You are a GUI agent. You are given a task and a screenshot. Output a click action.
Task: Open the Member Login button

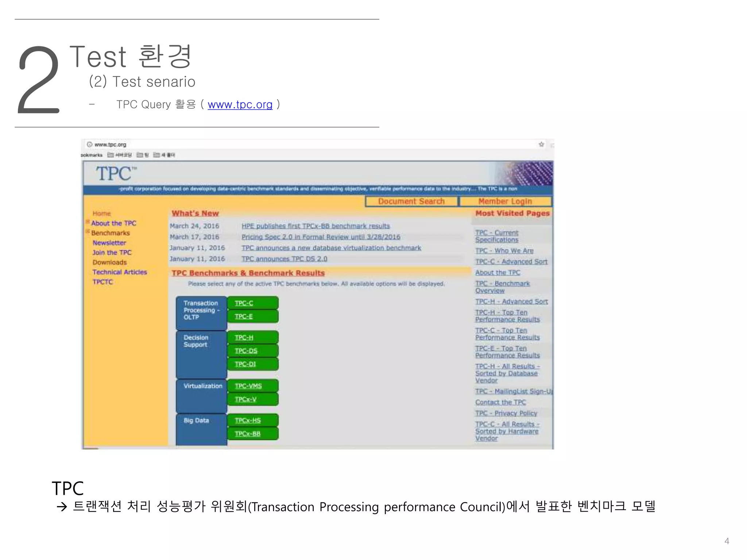(506, 201)
